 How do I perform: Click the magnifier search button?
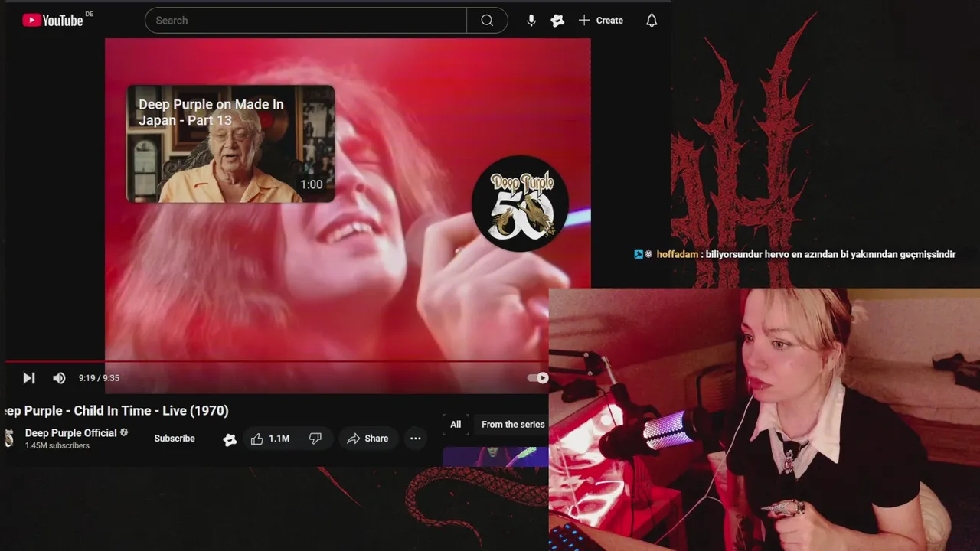(x=487, y=21)
